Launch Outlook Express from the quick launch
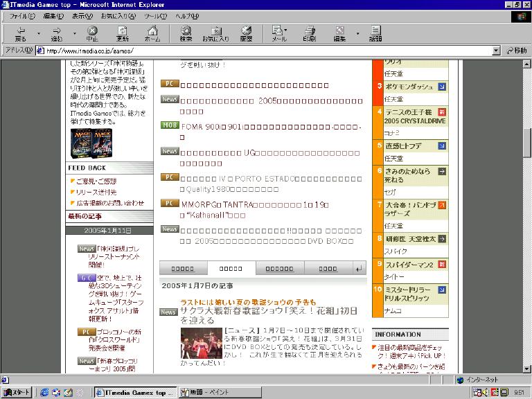532x399 pixels. point(56,393)
